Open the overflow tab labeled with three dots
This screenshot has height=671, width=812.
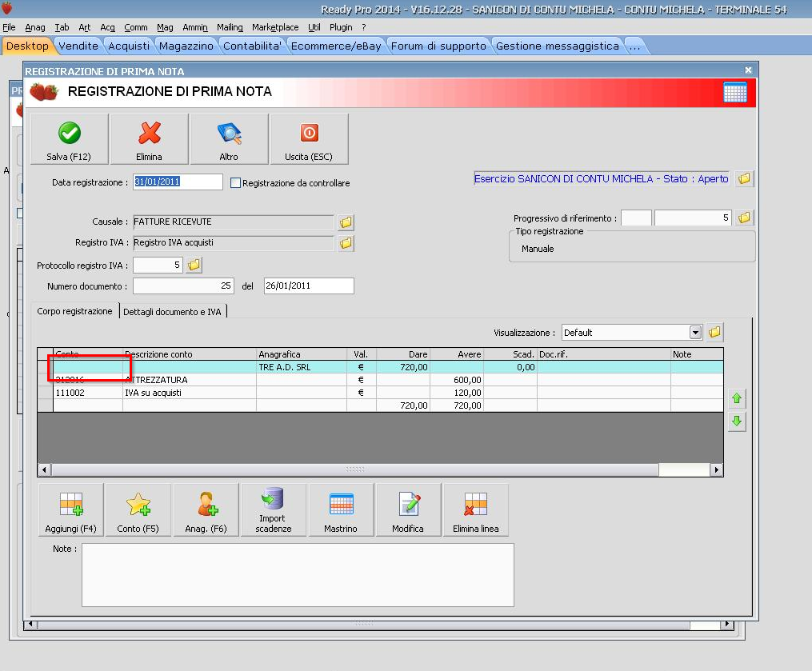tap(635, 46)
